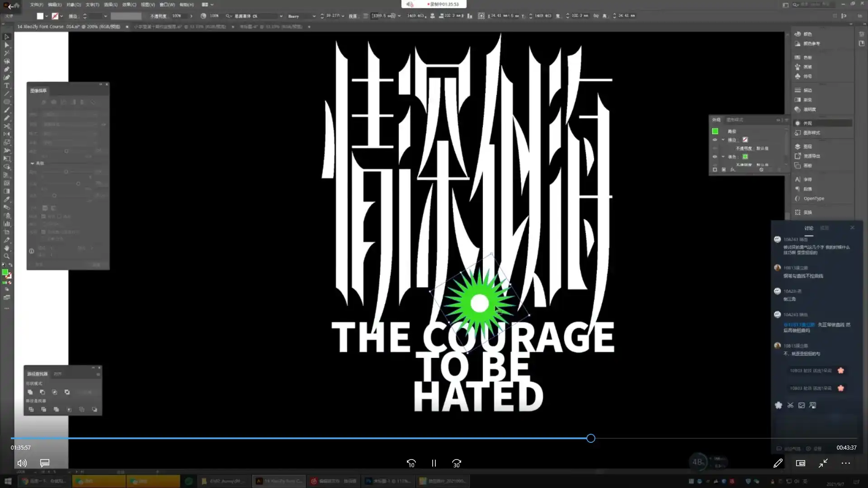
Task: Toggle fill visibility eye in Appearance panel
Action: click(x=715, y=157)
